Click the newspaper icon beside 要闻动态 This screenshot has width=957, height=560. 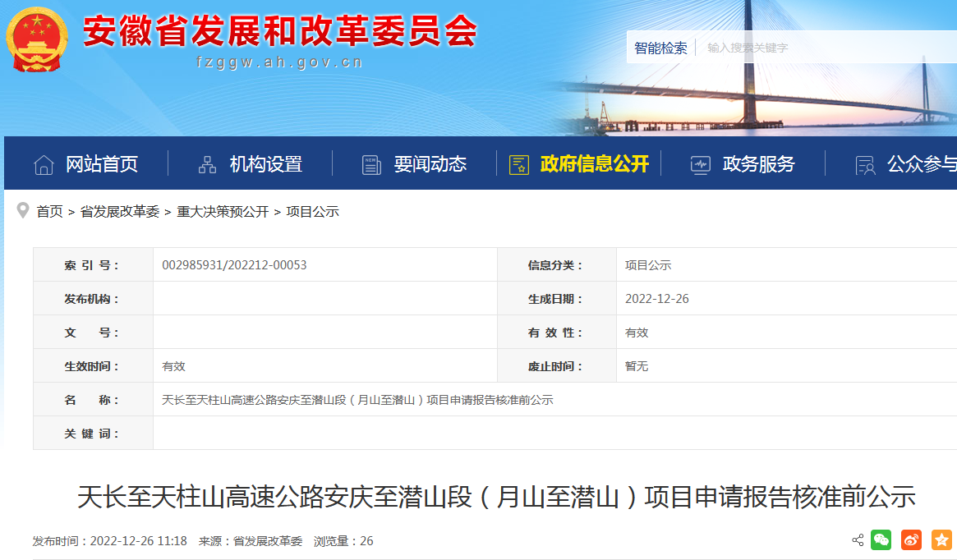pyautogui.click(x=372, y=164)
